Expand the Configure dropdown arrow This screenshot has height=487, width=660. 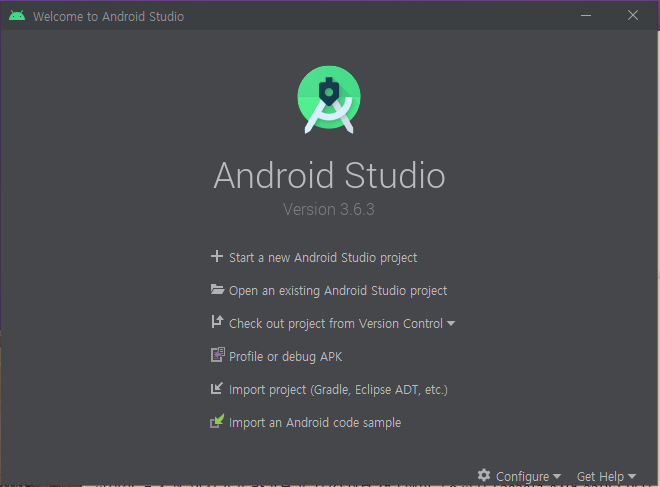557,476
